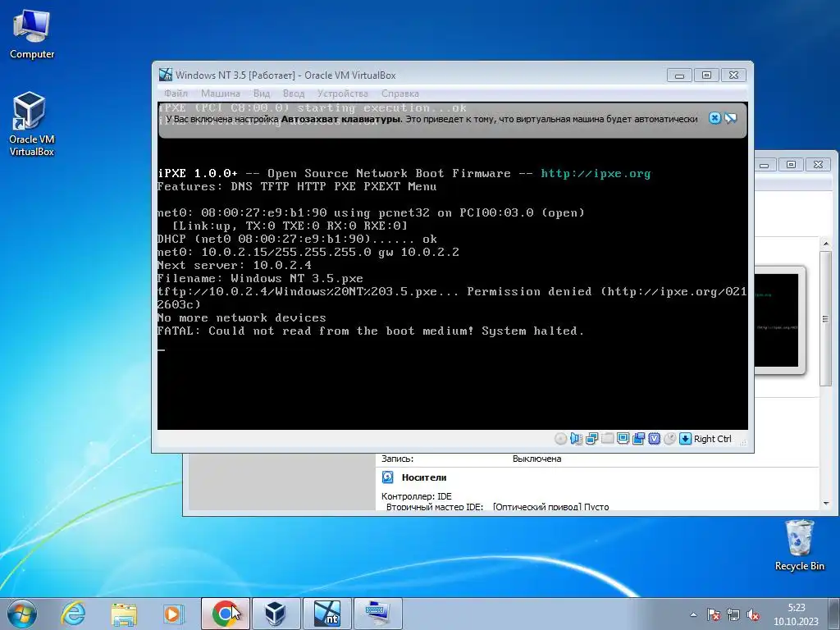The width and height of the screenshot is (840, 630).
Task: Click the scroll-up arrow in manager window
Action: [825, 244]
